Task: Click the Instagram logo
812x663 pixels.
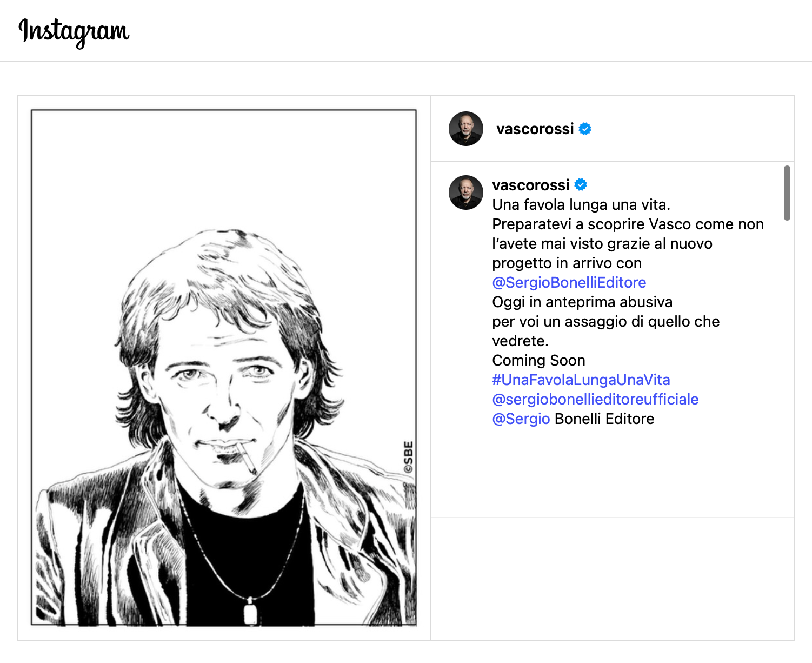Action: point(74,31)
